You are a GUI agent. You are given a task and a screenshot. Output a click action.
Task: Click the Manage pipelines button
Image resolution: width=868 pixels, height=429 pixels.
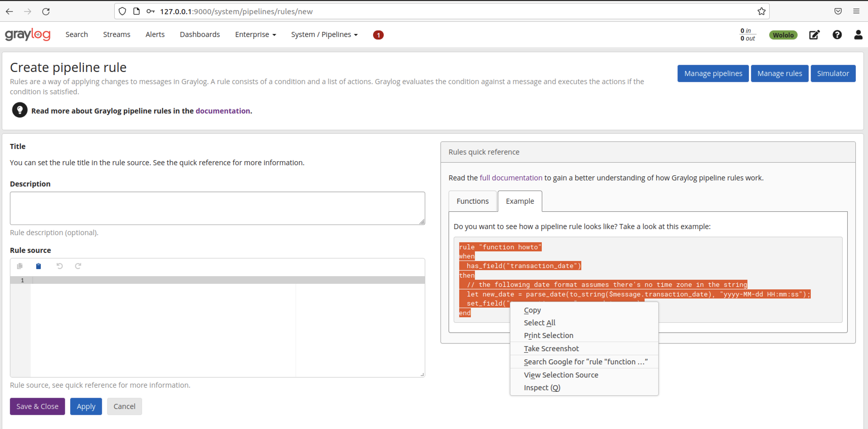tap(713, 73)
